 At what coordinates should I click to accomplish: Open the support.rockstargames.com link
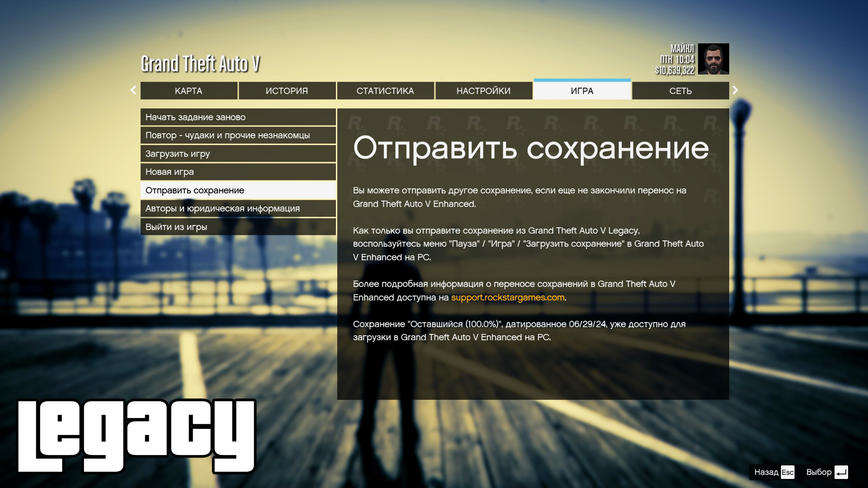pos(508,297)
